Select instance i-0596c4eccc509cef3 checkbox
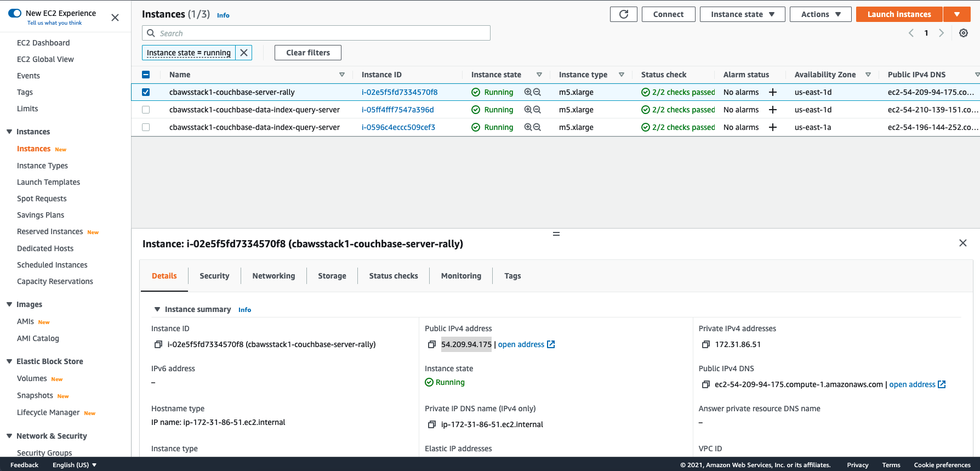This screenshot has height=471, width=980. [x=146, y=127]
